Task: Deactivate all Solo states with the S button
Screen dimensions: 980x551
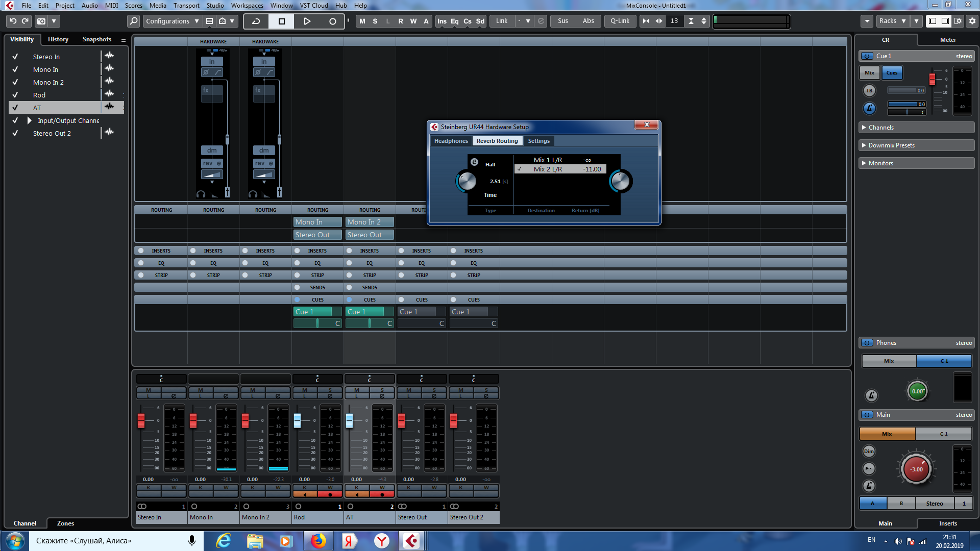Action: (x=375, y=21)
